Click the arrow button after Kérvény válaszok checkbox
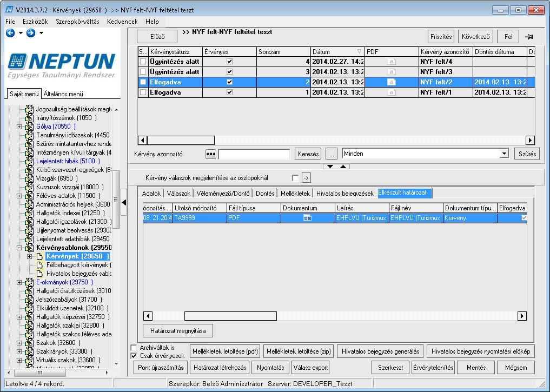The height and width of the screenshot is (392, 550). click(x=306, y=178)
